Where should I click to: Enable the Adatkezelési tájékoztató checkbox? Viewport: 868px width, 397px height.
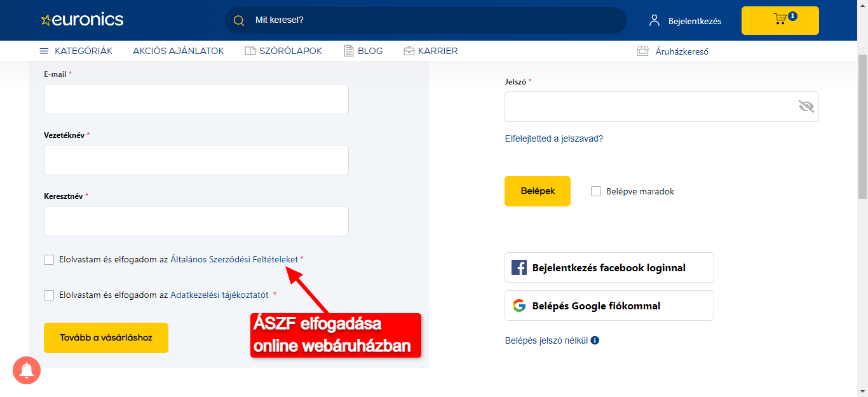pyautogui.click(x=49, y=295)
